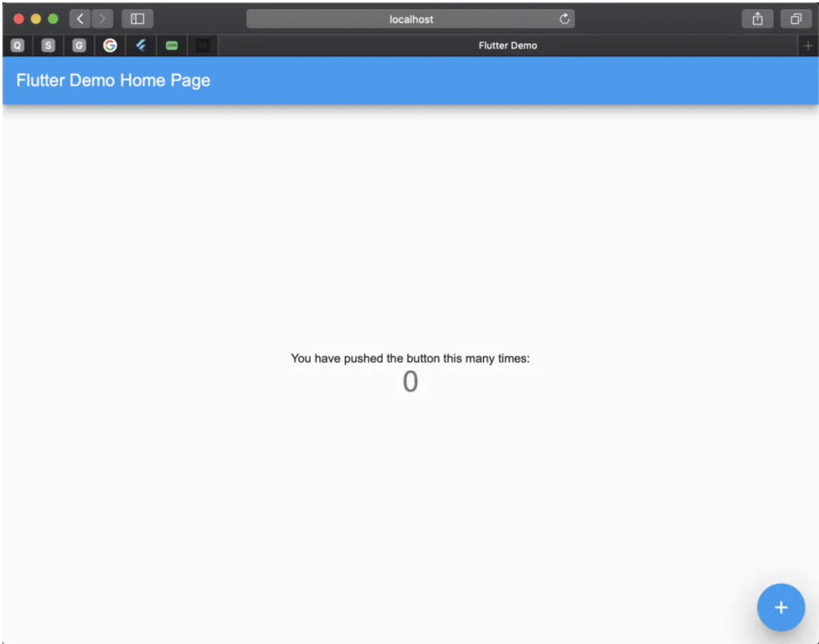Image resolution: width=819 pixels, height=644 pixels.
Task: Open the pinned Medium tab
Action: (202, 46)
